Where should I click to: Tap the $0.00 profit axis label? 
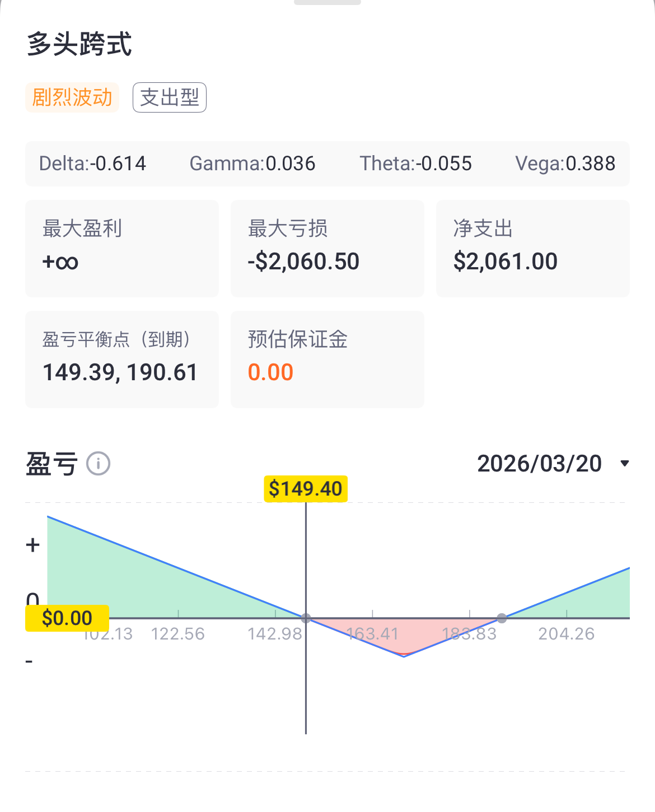point(67,618)
